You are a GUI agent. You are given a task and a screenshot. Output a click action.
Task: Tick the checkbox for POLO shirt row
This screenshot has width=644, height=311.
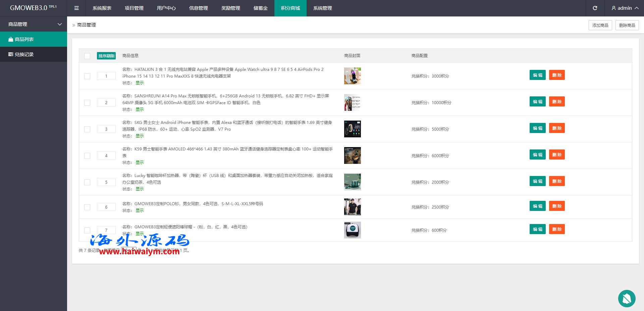(x=87, y=207)
